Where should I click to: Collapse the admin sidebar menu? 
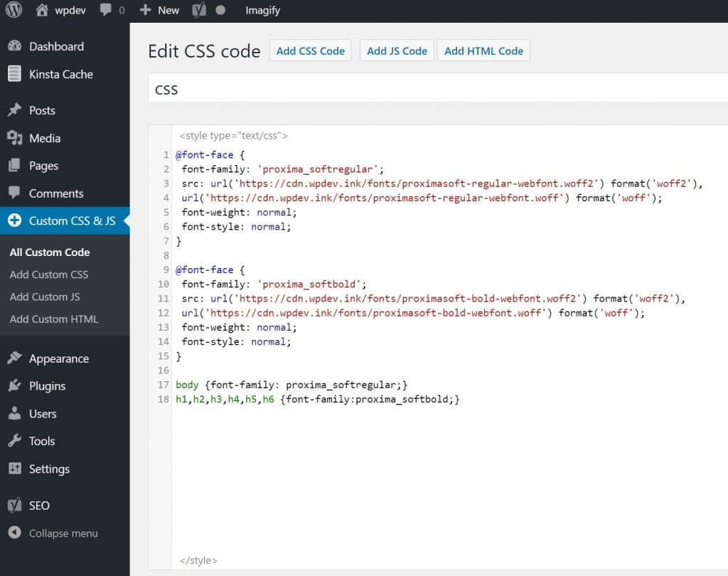[x=16, y=533]
